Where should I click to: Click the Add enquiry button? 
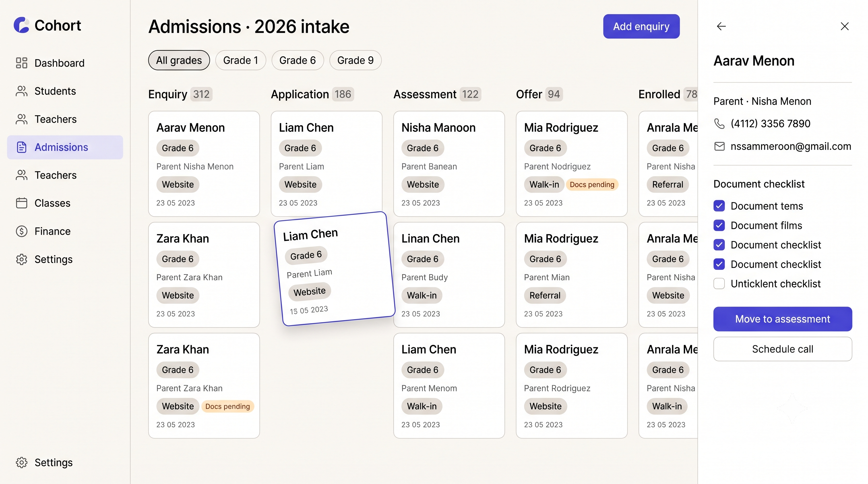(641, 26)
